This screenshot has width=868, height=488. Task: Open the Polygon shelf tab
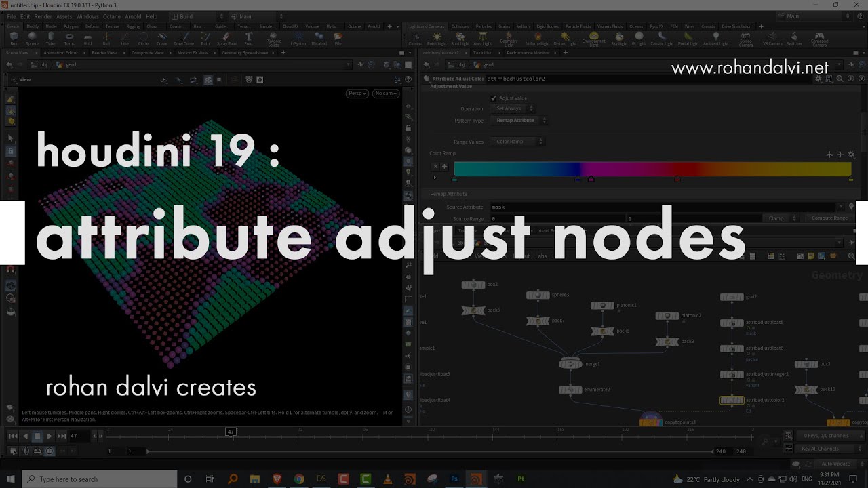[73, 26]
